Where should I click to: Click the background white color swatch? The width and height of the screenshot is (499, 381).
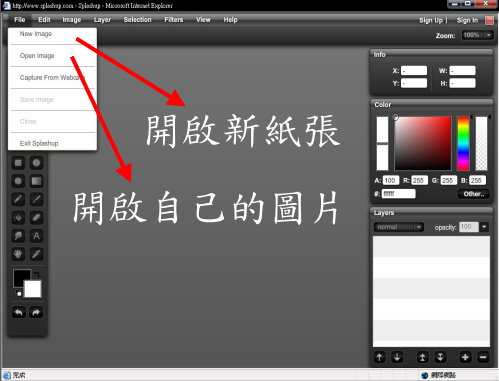(x=33, y=289)
